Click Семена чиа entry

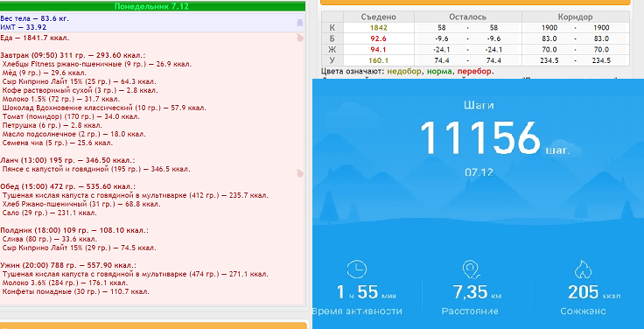pos(57,143)
